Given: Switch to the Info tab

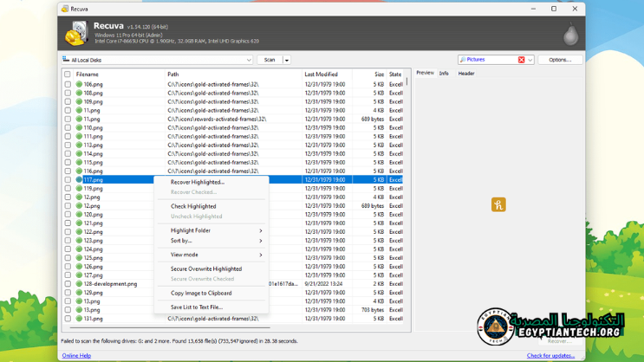Looking at the screenshot, I should pyautogui.click(x=444, y=74).
